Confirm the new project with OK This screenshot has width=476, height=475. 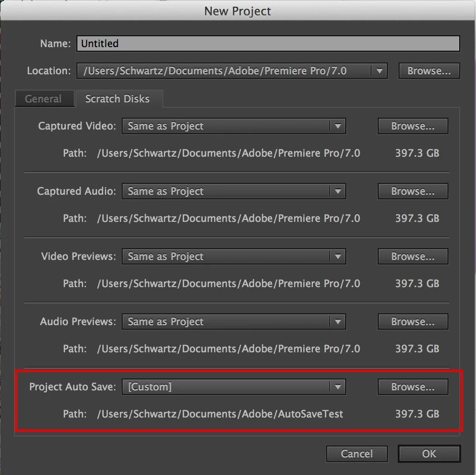click(429, 454)
